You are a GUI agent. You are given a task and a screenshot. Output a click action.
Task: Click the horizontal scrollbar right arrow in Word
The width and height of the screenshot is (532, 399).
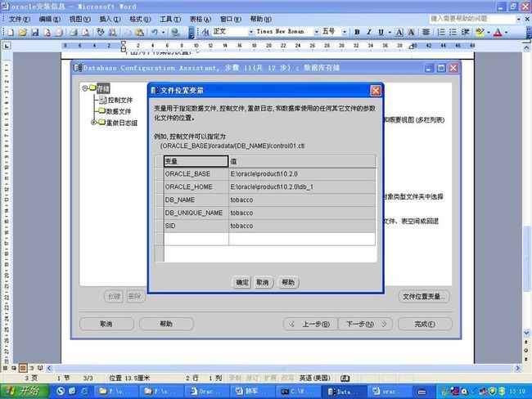click(x=517, y=368)
